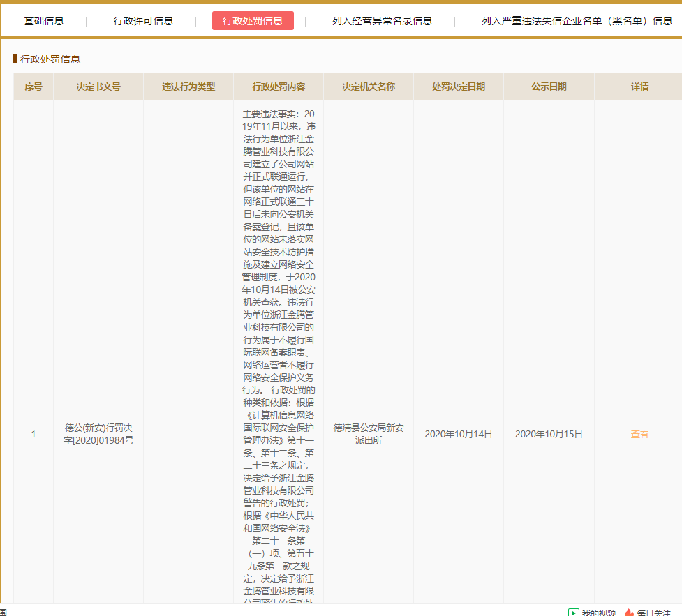Click the publication date 2020年10月15日
682x616 pixels.
[x=549, y=434]
